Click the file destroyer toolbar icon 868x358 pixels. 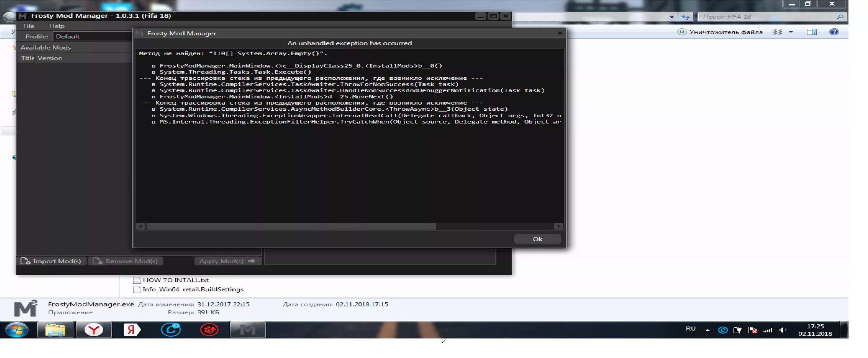pyautogui.click(x=682, y=32)
